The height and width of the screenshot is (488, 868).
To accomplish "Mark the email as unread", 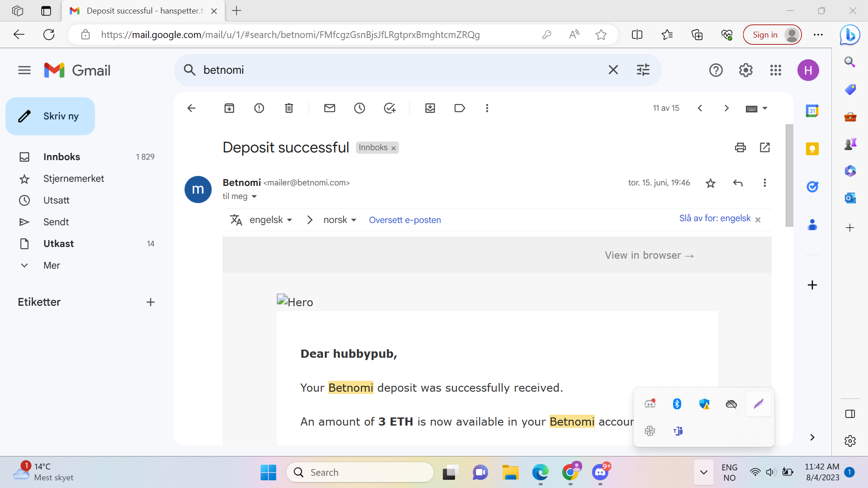I will pos(330,108).
